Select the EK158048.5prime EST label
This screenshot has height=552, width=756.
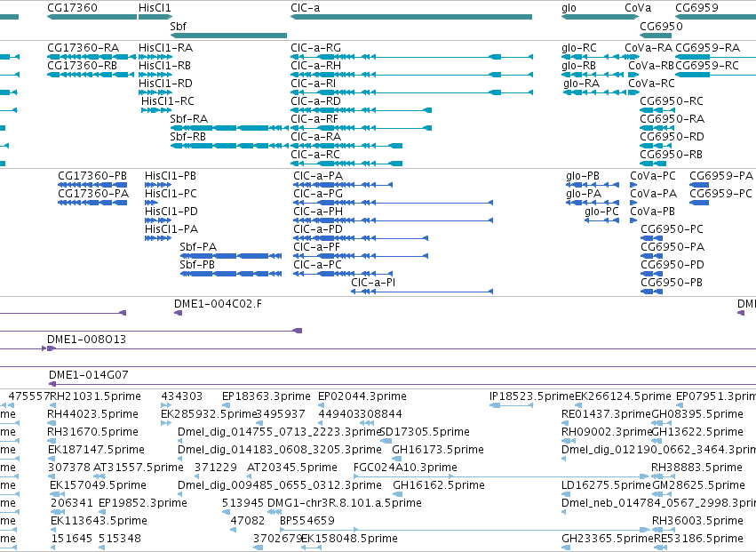coord(349,539)
